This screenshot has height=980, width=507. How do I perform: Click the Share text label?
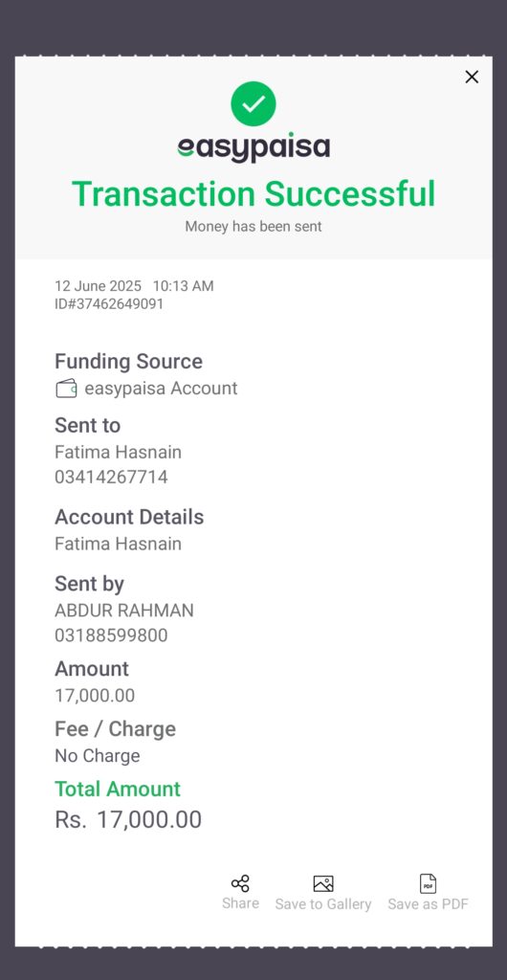click(x=240, y=903)
